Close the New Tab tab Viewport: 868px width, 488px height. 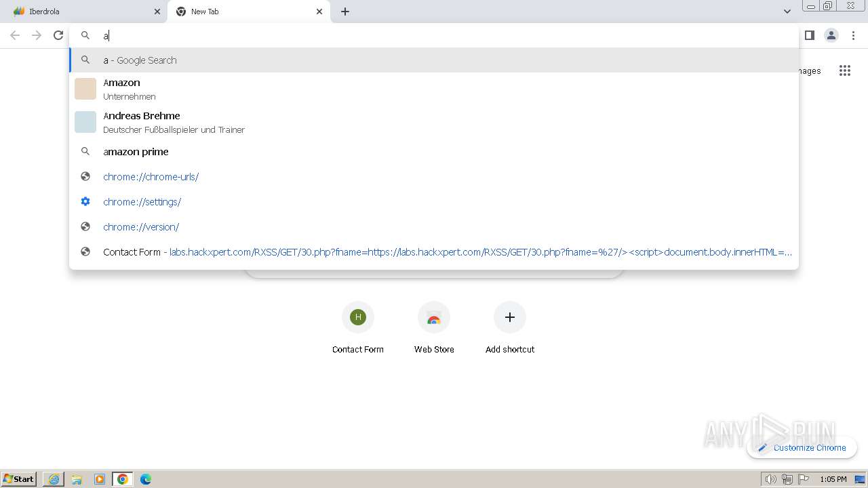pos(319,12)
